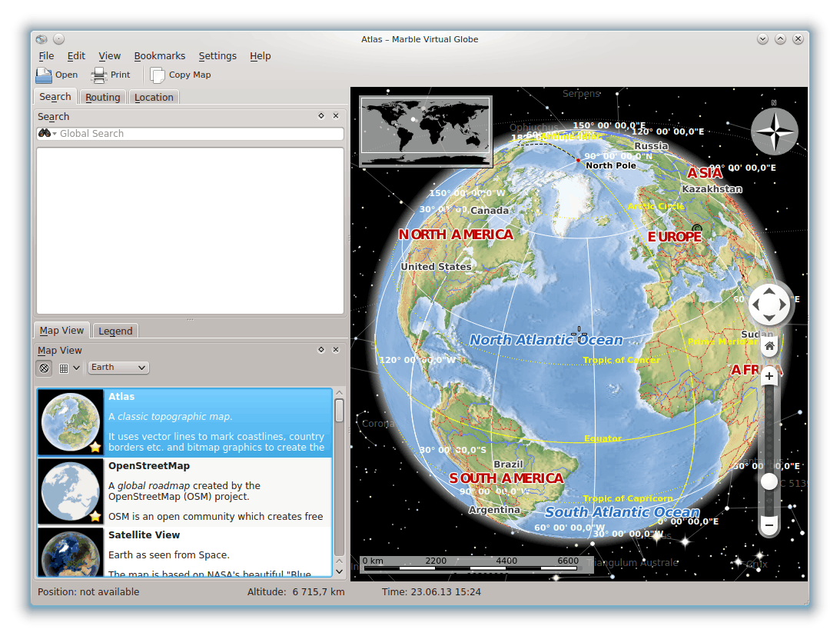
Task: Click the North Pole label
Action: [611, 165]
